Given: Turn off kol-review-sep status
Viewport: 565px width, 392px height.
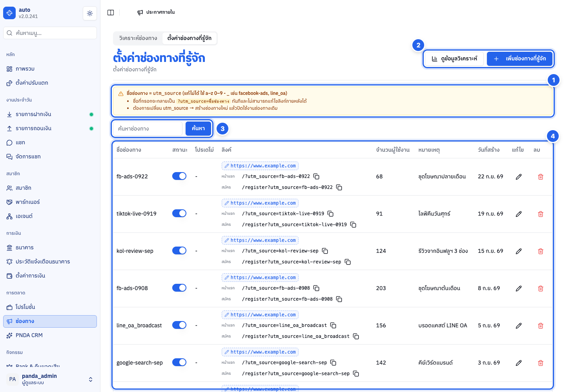Looking at the screenshot, I should [x=179, y=250].
